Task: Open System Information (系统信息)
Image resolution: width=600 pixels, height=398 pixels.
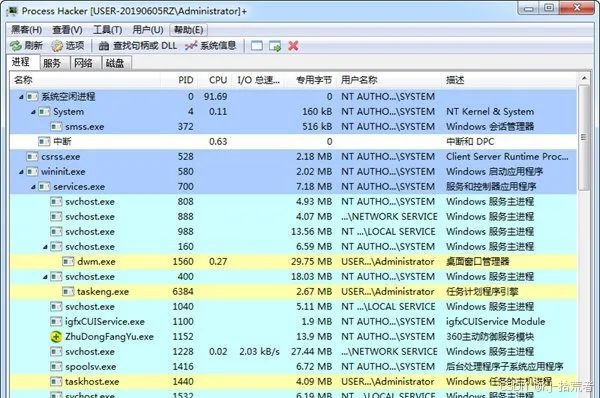Action: (x=210, y=46)
